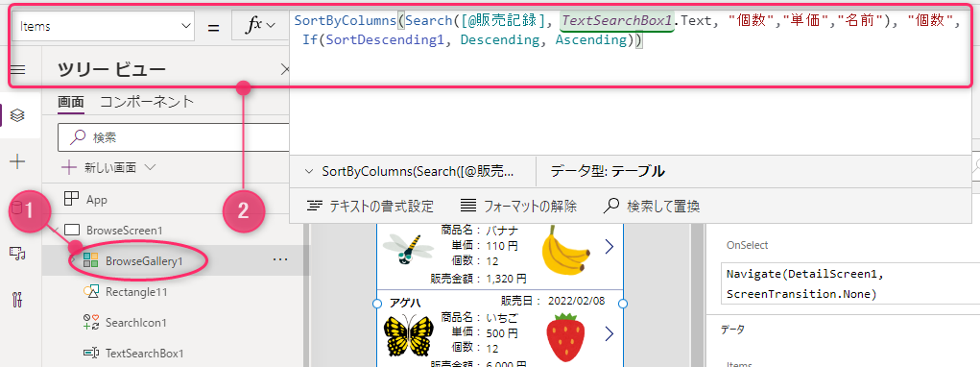Viewport: 980px width, 367px height.
Task: Click the tree view 検索 search box
Action: [x=174, y=137]
